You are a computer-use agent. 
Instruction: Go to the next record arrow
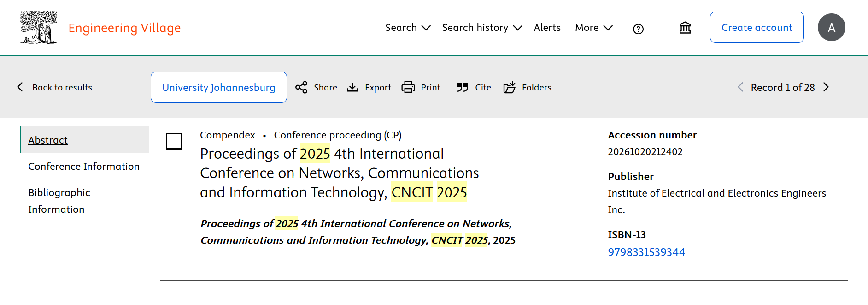coord(826,87)
